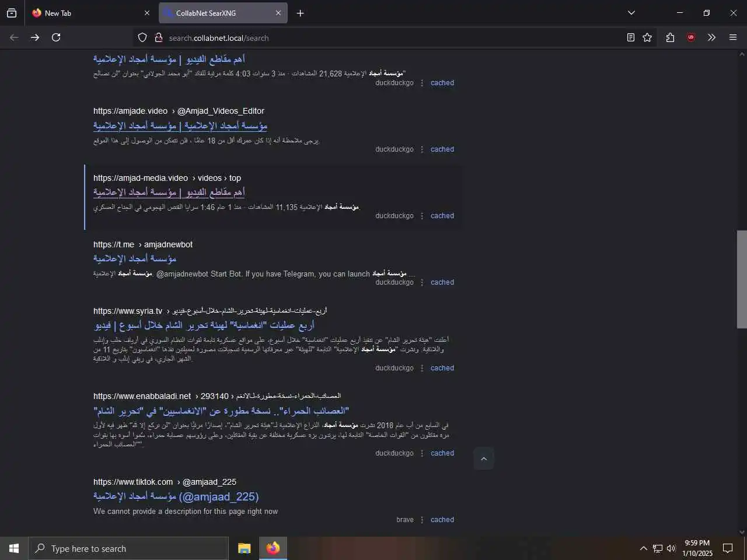The image size is (747, 560).
Task: Reload the current page
Action: (x=56, y=37)
